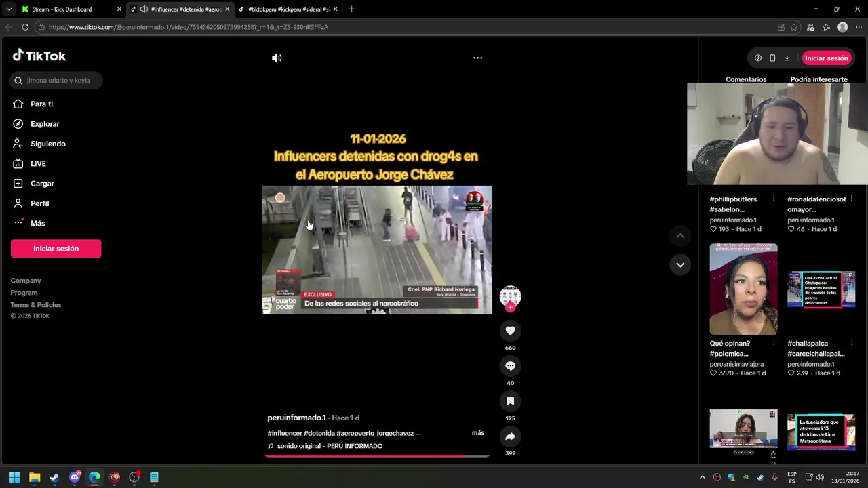Open options for the #ronaldatenciosotomayor video
The width and height of the screenshot is (868, 488).
[851, 199]
